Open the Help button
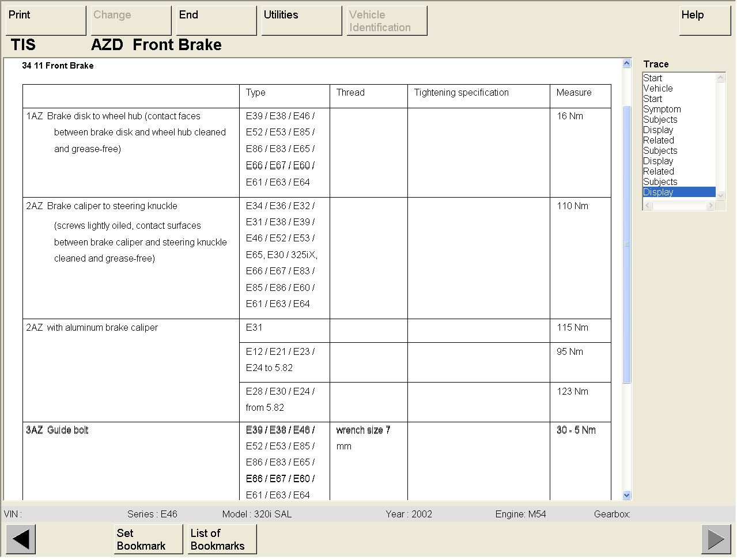 pos(705,21)
